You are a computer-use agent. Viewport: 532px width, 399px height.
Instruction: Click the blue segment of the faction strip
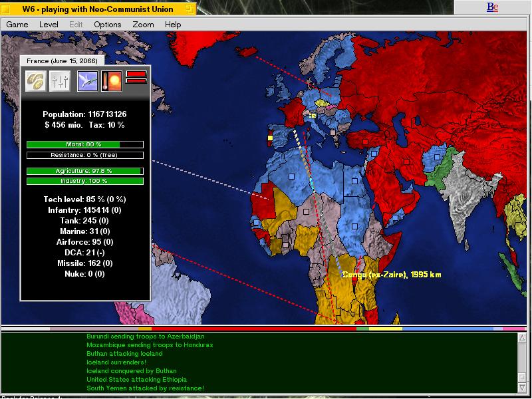coord(448,329)
